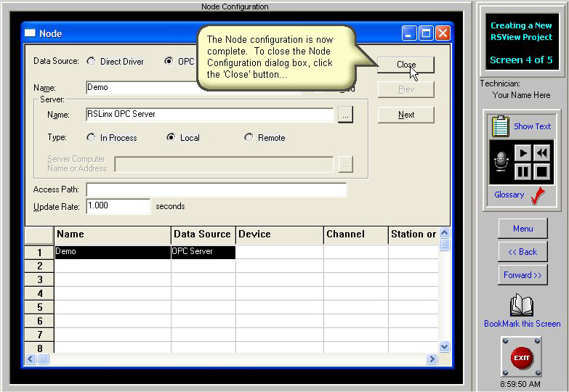Click the red EXIT button
Screen dimensions: 569x392
522,358
